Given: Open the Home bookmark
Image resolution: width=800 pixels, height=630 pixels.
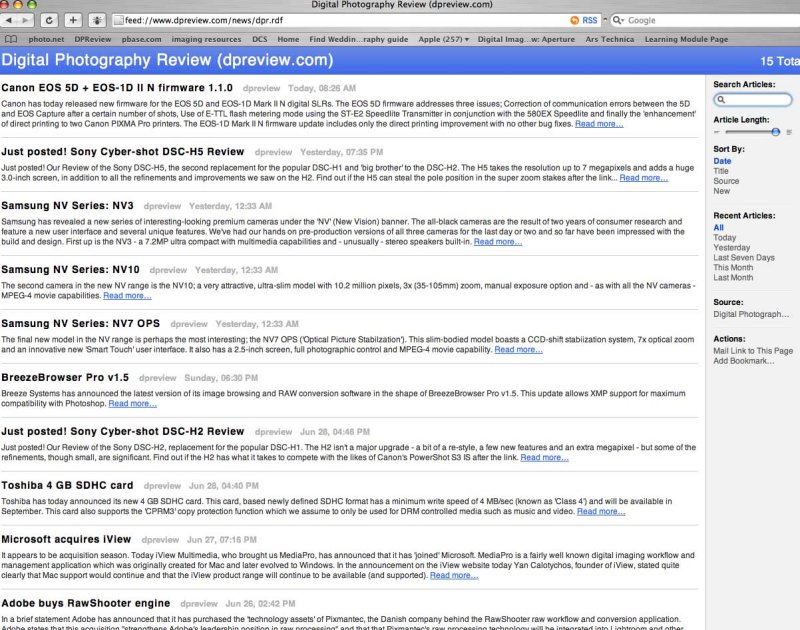Looking at the screenshot, I should pos(288,39).
